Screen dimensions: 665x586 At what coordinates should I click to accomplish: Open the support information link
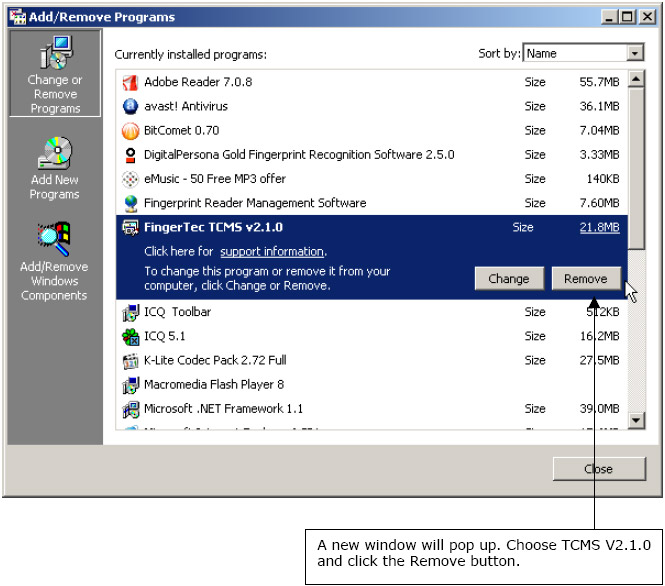[x=272, y=251]
